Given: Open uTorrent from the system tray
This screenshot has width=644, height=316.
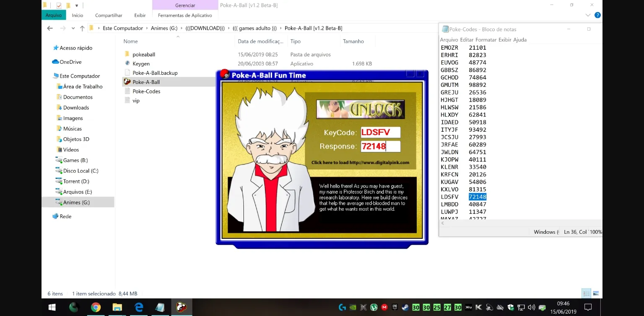Looking at the screenshot, I should pyautogui.click(x=374, y=307).
